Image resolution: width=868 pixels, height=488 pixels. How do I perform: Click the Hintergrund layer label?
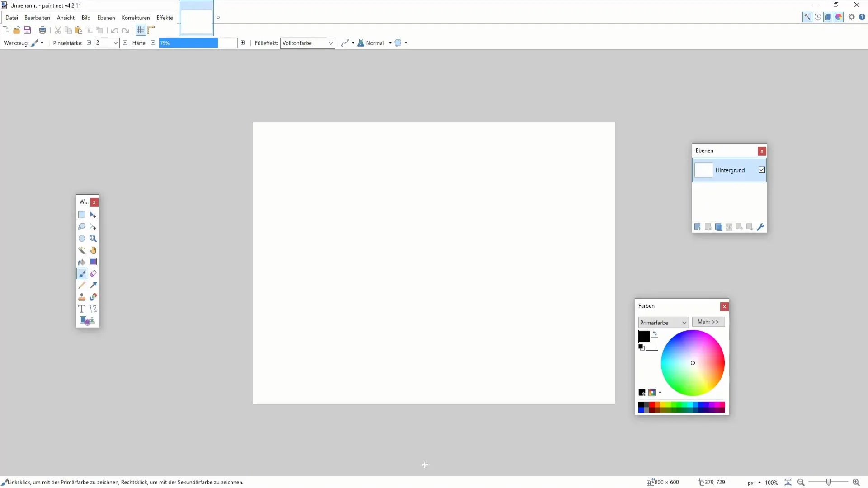(x=730, y=170)
